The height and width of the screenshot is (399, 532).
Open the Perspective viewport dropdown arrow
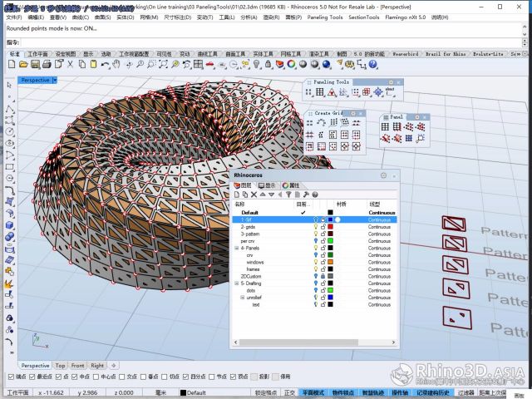tap(55, 80)
